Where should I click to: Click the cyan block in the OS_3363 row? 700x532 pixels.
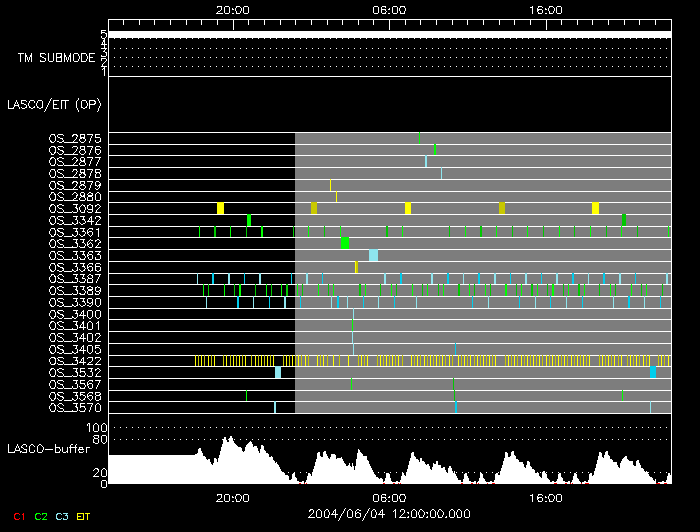tap(373, 255)
